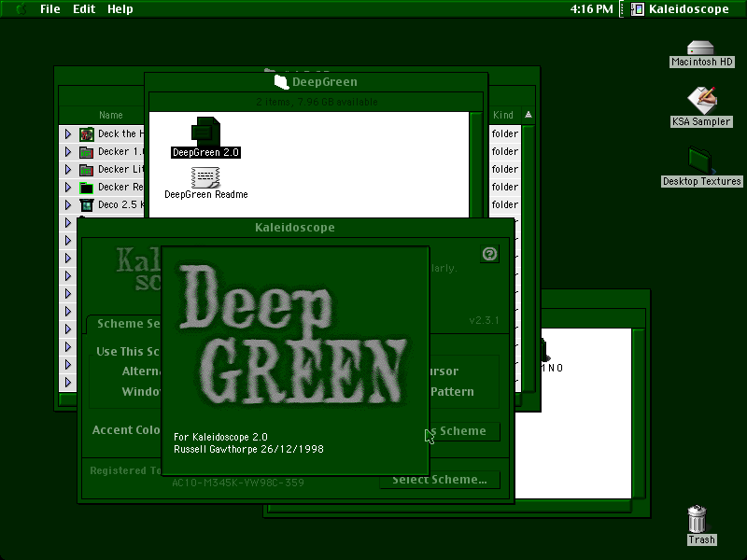Toggle the sort order arrow beside Kind
Image resolution: width=747 pixels, height=560 pixels.
[x=529, y=115]
